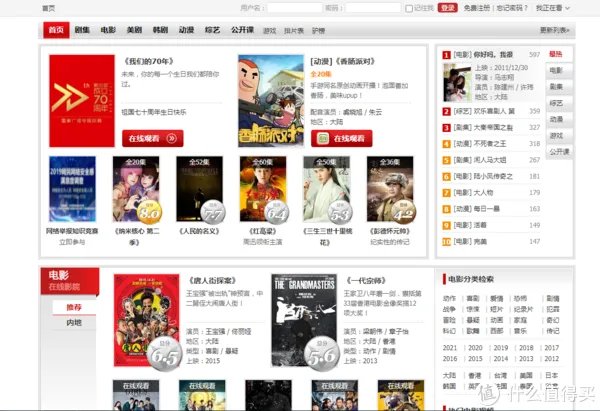Select the 最热 ranking tab

point(556,54)
